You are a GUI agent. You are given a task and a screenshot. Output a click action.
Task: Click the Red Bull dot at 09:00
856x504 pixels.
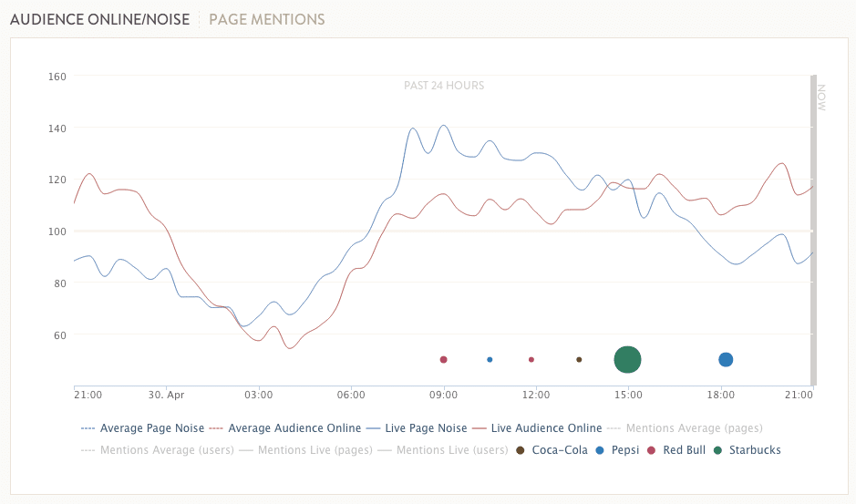pyautogui.click(x=443, y=360)
